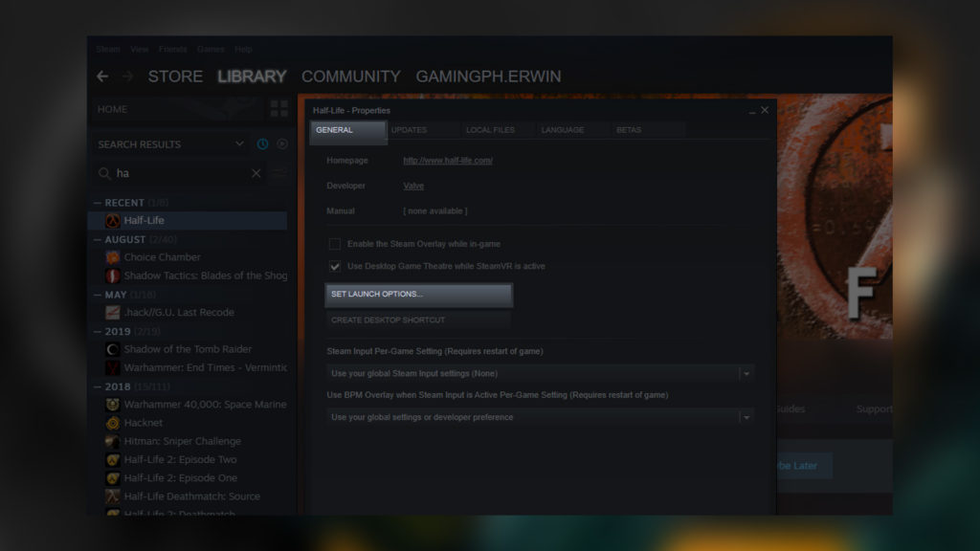Open the Support link on game page
The image size is (980, 551).
tap(874, 409)
